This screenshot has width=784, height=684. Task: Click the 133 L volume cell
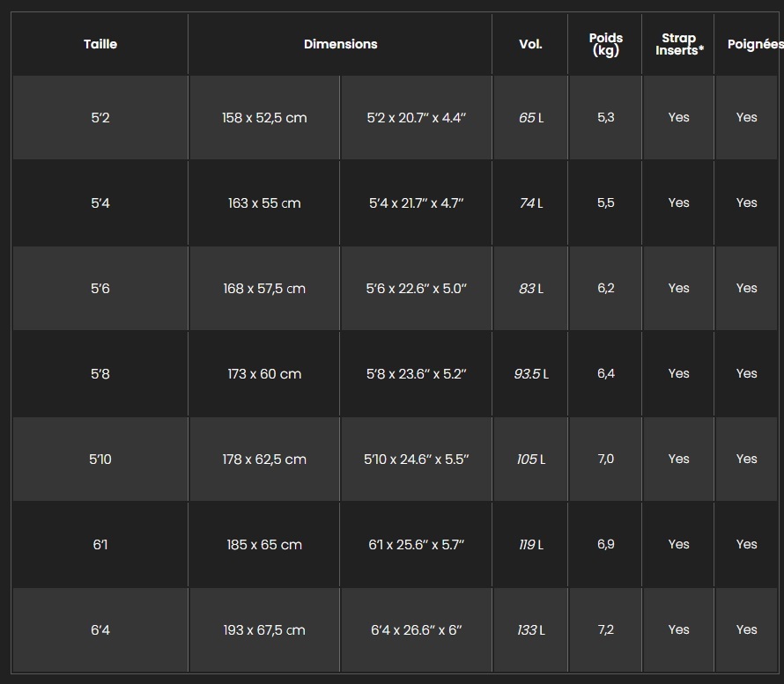coord(530,630)
